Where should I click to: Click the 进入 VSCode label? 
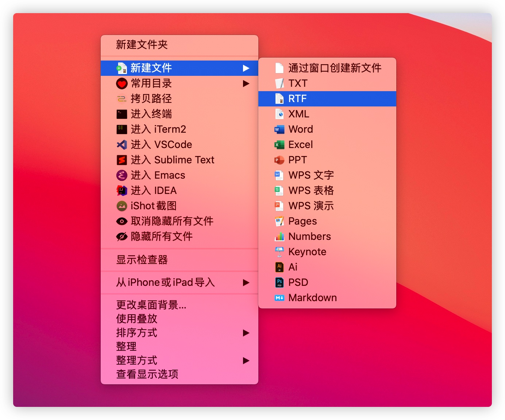(161, 145)
